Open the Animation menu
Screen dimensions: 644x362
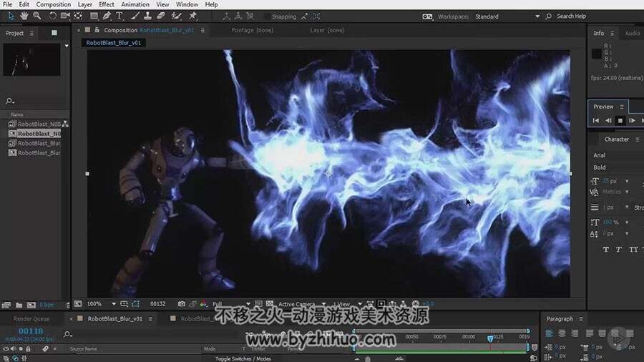tap(135, 4)
